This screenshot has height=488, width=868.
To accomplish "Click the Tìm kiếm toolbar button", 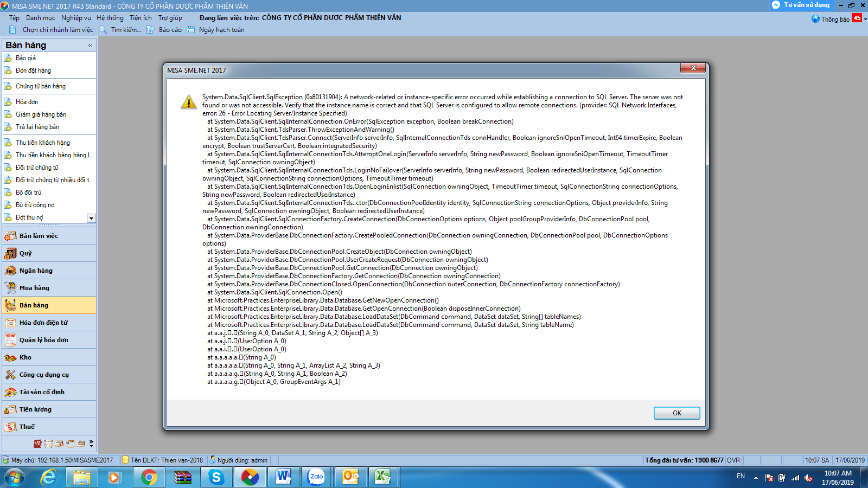I will click(x=120, y=30).
